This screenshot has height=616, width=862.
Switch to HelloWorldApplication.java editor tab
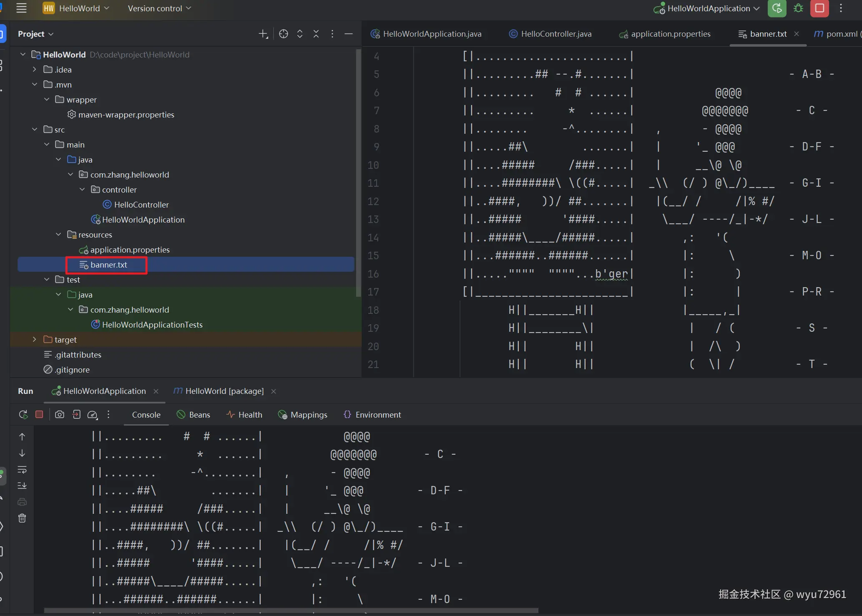(426, 34)
